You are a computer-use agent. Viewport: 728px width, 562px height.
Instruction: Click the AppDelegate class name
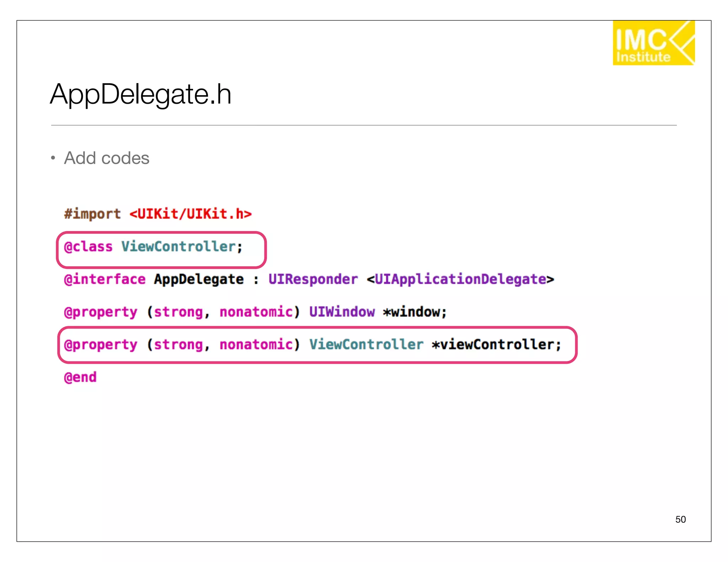[x=199, y=279]
